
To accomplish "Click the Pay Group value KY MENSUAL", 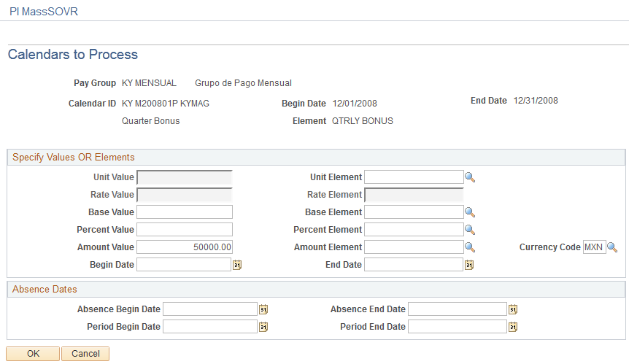I will pos(149,83).
